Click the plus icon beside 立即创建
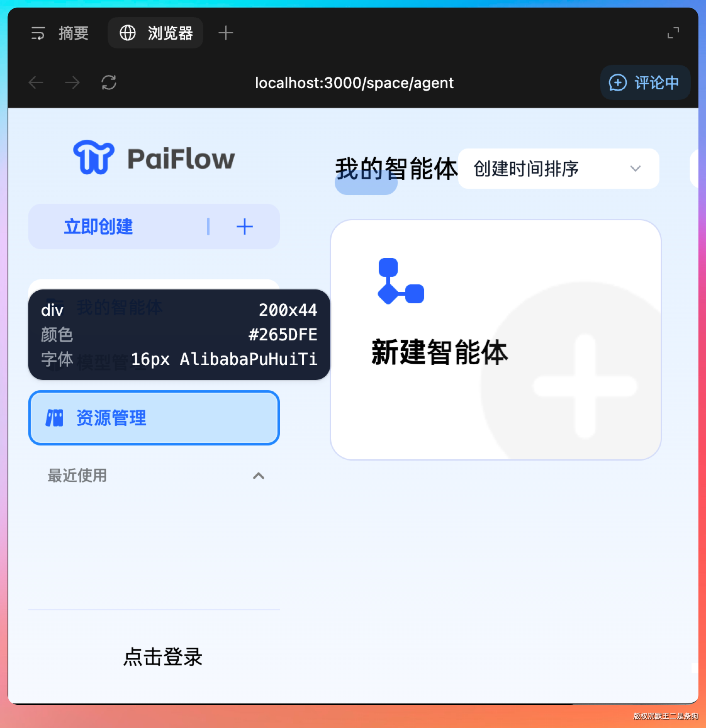The width and height of the screenshot is (706, 728). tap(244, 227)
